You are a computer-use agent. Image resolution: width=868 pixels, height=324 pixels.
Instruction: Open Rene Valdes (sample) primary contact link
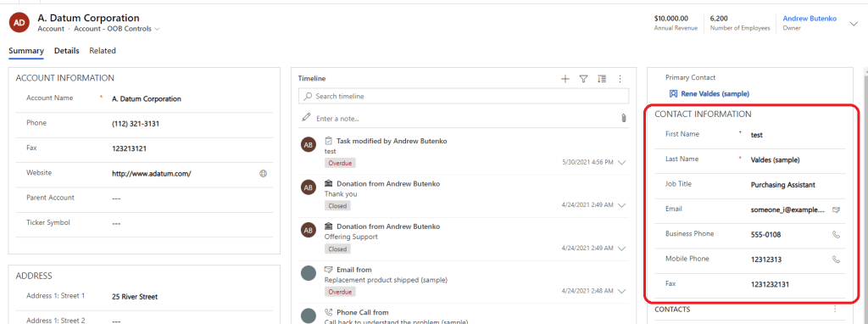tap(715, 94)
